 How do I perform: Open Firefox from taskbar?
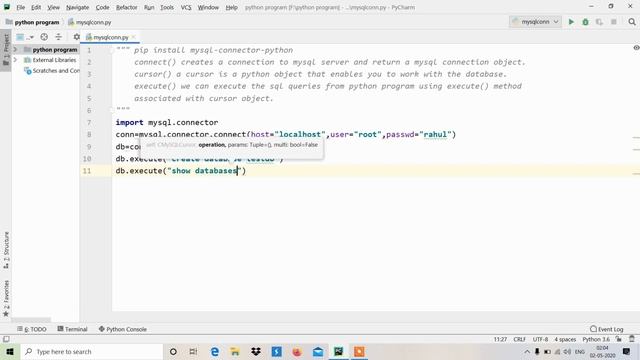[297, 351]
